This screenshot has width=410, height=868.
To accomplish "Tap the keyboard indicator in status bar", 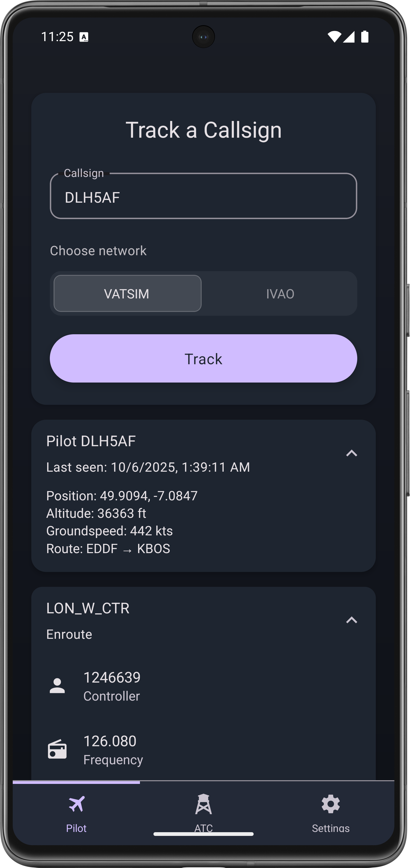I will 84,37.
